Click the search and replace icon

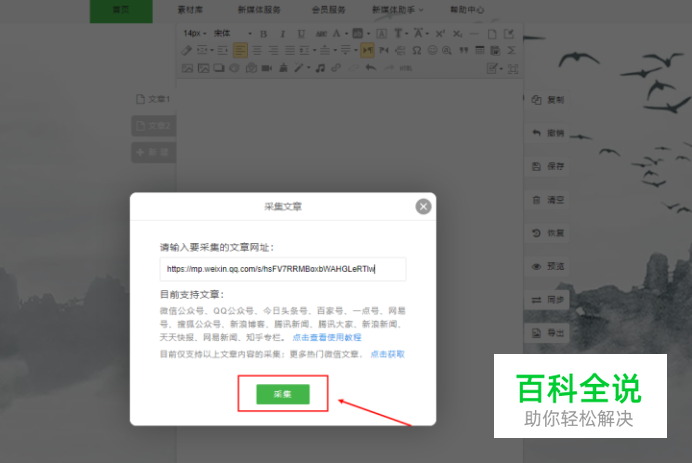click(x=447, y=50)
